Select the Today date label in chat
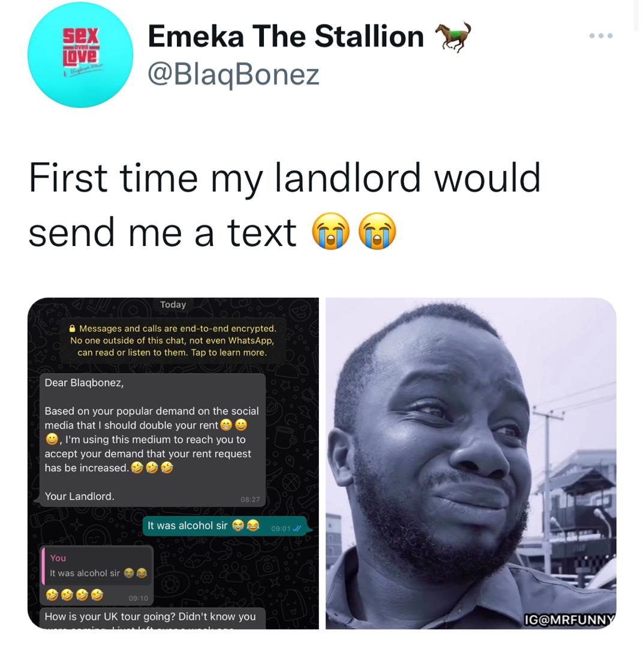Viewport: 644px width, 648px height. (x=173, y=305)
